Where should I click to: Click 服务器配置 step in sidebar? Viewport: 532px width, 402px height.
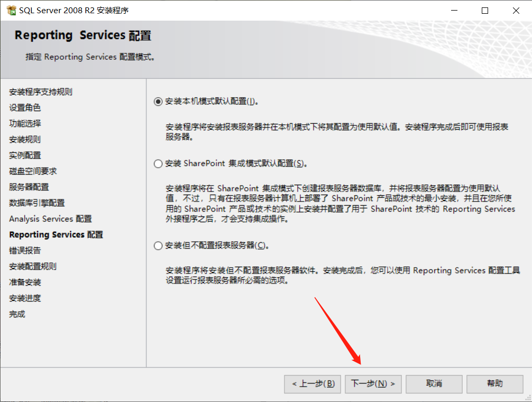coord(29,187)
